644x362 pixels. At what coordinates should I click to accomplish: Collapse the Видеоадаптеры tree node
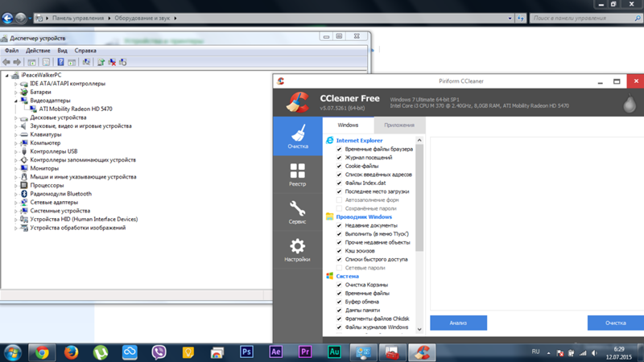click(16, 101)
